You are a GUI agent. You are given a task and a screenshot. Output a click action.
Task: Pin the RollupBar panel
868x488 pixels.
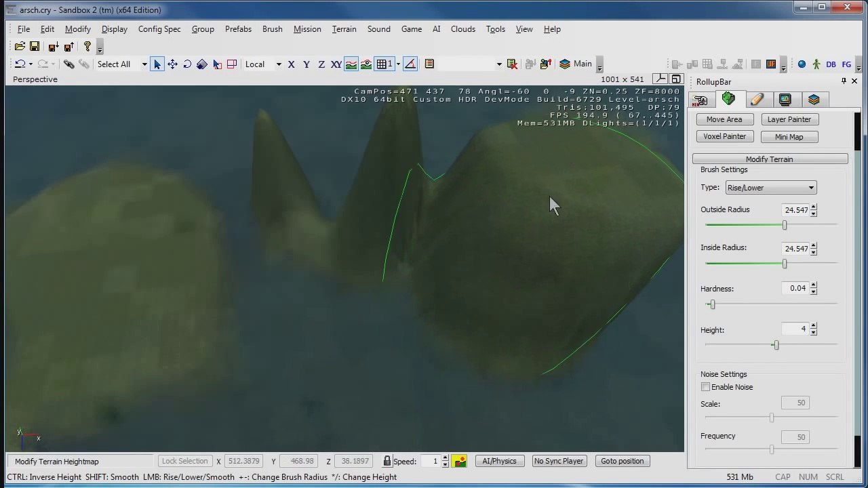tap(844, 81)
